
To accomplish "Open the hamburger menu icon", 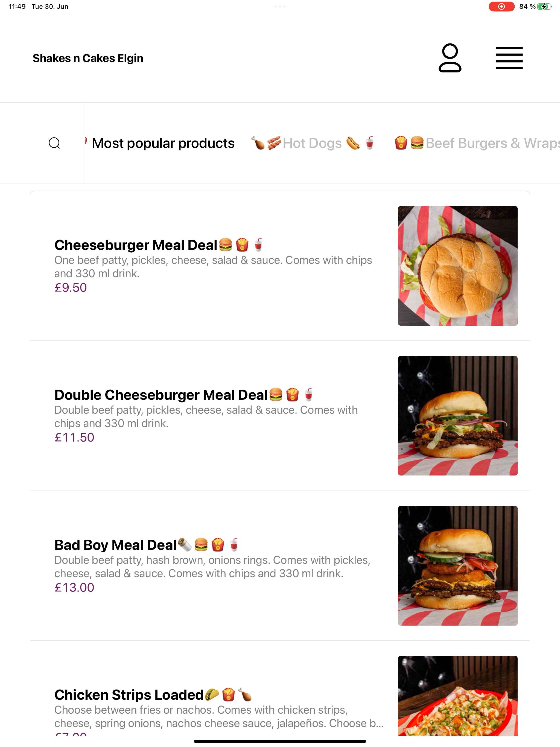I will click(x=509, y=58).
